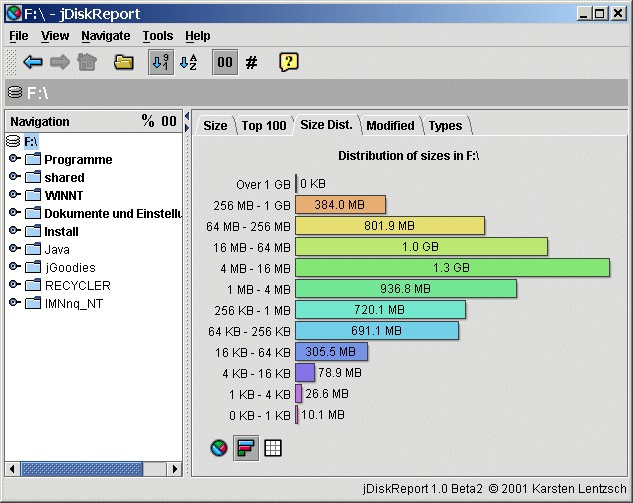The width and height of the screenshot is (633, 503).
Task: Toggle percent column in Navigation header
Action: point(148,121)
